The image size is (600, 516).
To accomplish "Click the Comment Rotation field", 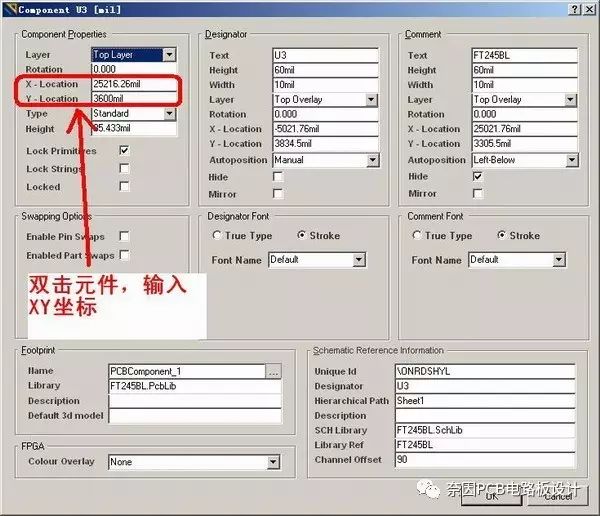I will [525, 114].
